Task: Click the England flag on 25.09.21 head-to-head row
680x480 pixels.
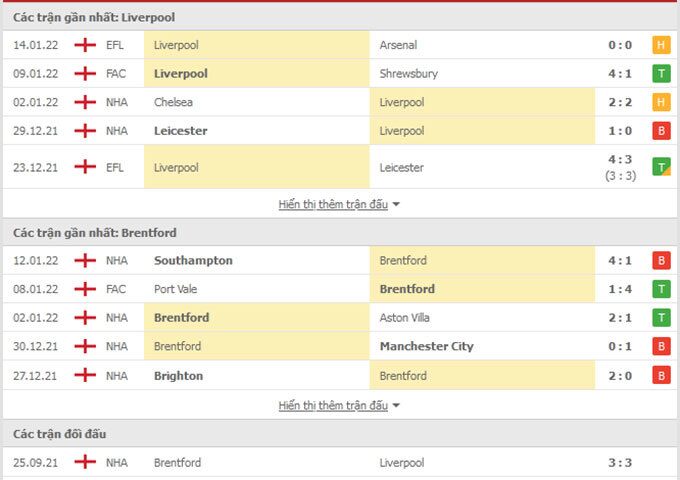Action: tap(85, 463)
